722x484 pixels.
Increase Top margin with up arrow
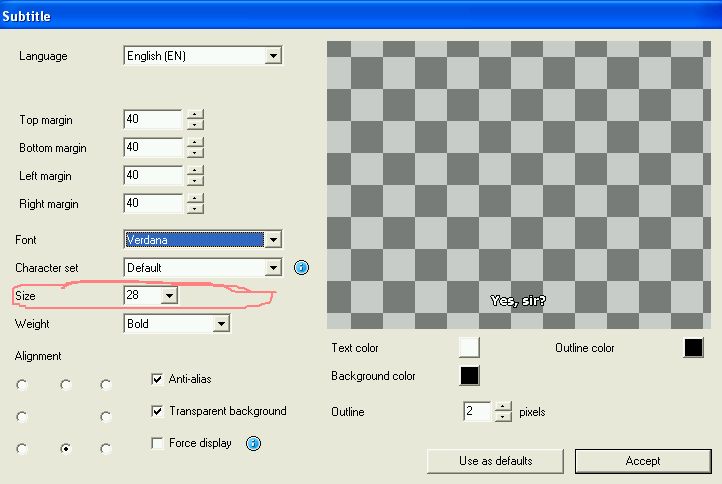click(x=195, y=115)
